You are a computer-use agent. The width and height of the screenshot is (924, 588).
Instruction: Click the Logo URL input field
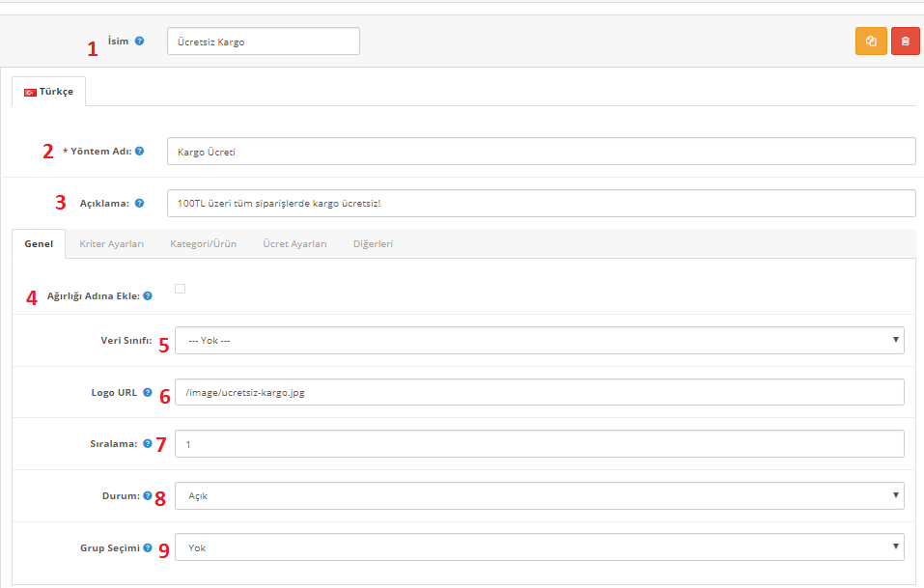pyautogui.click(x=539, y=392)
